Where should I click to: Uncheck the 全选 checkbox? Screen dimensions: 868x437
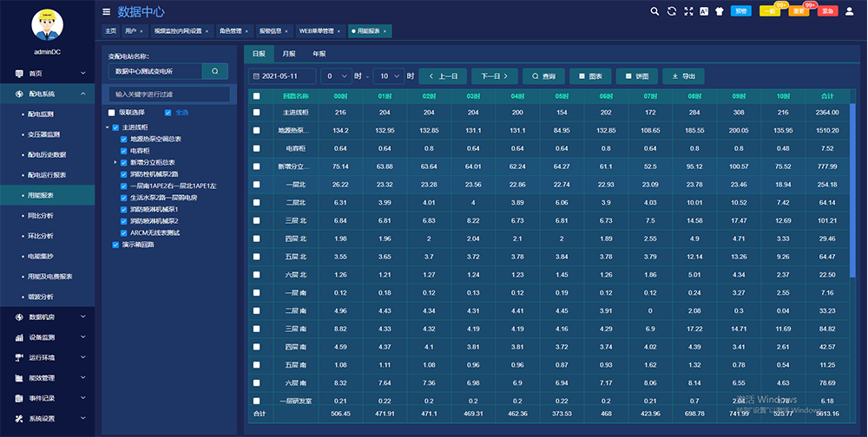click(168, 113)
